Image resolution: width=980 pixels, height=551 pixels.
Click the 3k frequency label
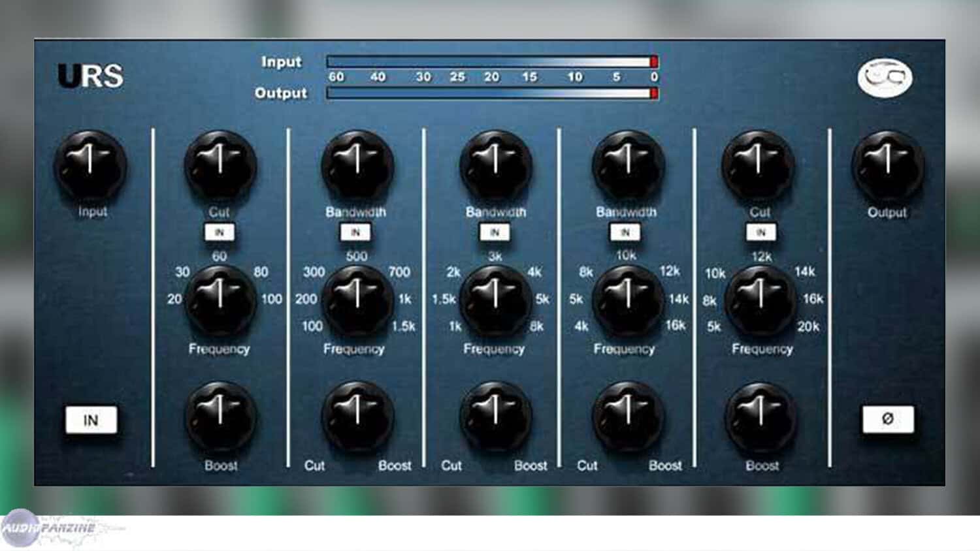click(x=495, y=257)
